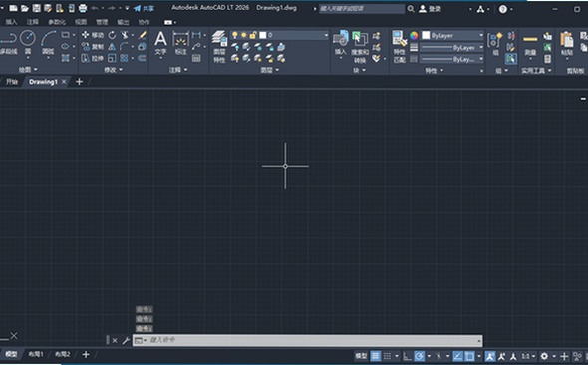Click the Share button in title bar
The height and width of the screenshot is (365, 588).
click(144, 8)
